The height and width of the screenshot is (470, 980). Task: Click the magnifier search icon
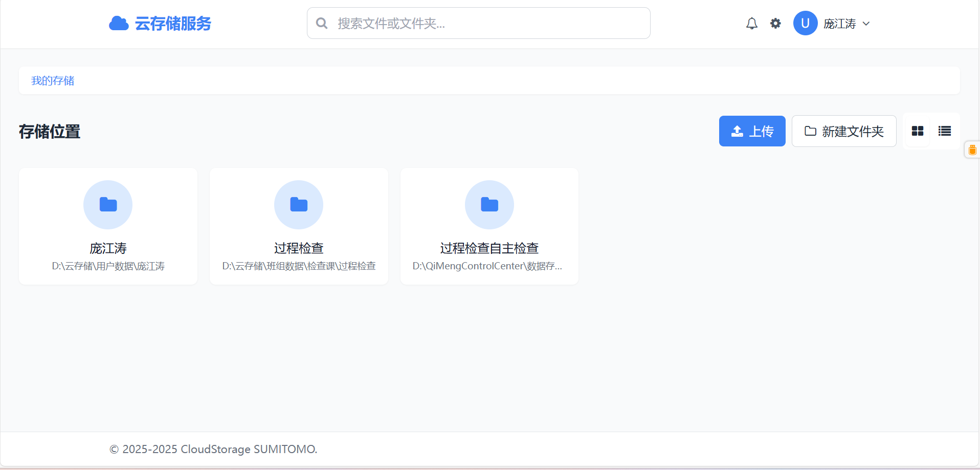click(322, 24)
